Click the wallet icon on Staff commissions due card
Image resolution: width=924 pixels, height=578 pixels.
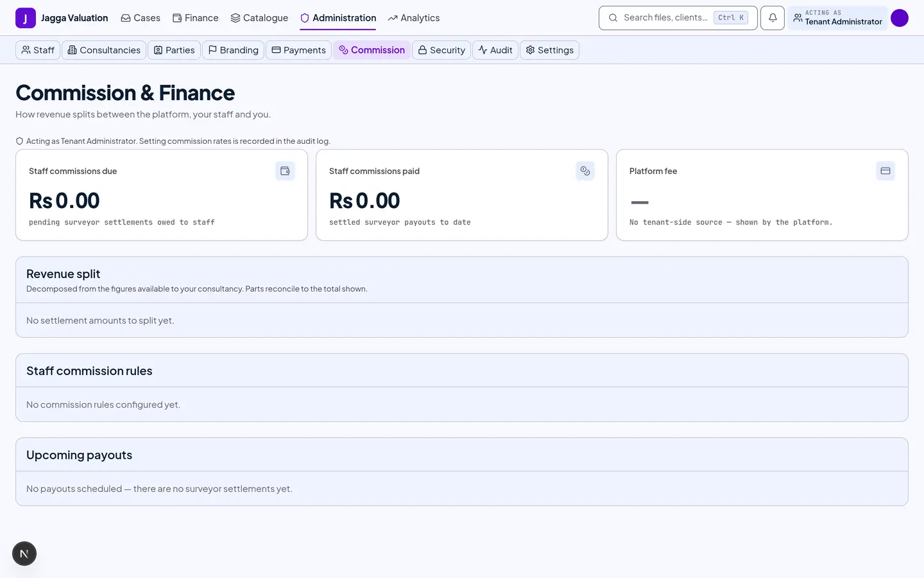(285, 171)
